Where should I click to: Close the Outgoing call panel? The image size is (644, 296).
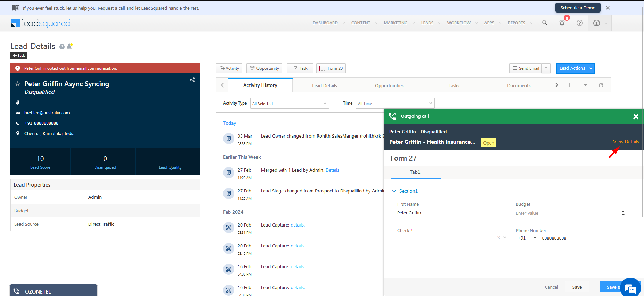636,117
